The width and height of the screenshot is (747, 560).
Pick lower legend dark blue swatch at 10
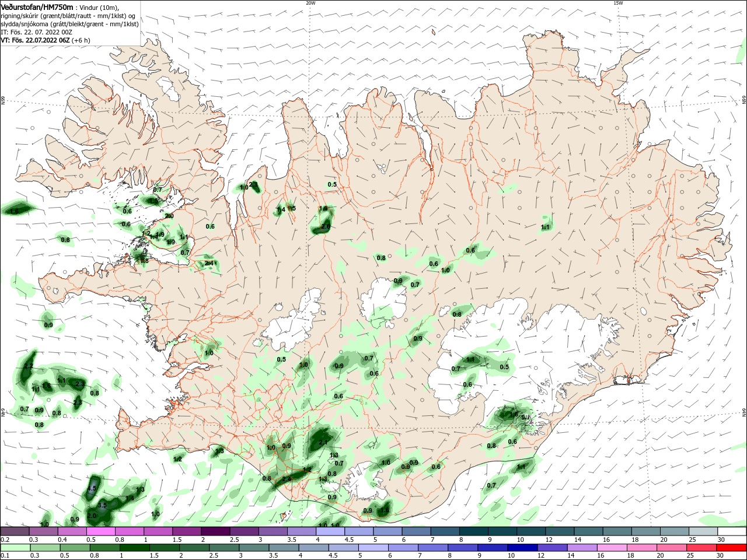tap(522, 548)
